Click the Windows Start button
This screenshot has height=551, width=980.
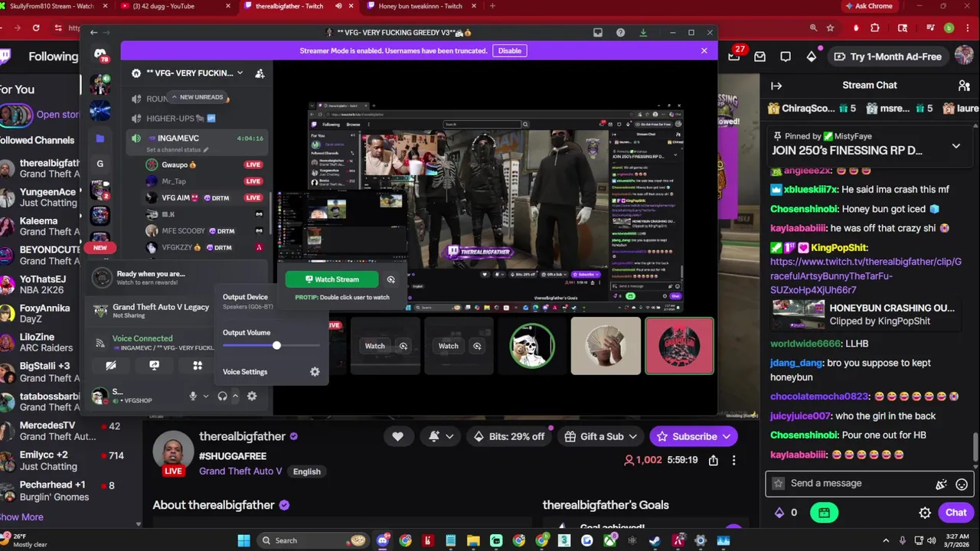(243, 541)
